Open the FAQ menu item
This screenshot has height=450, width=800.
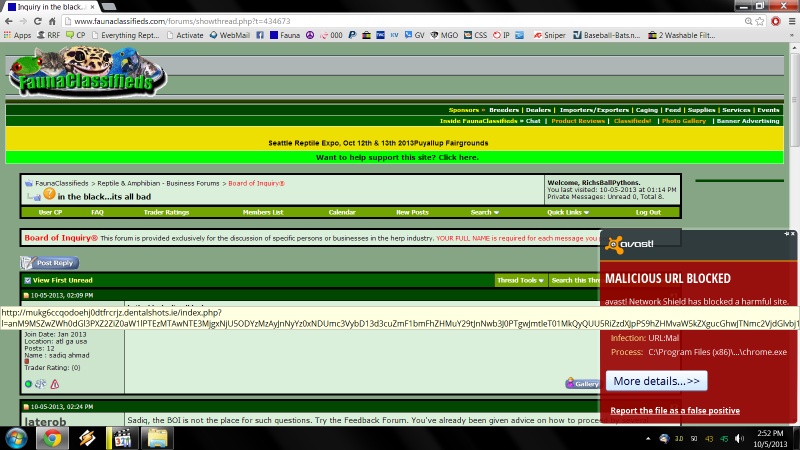[x=97, y=212]
